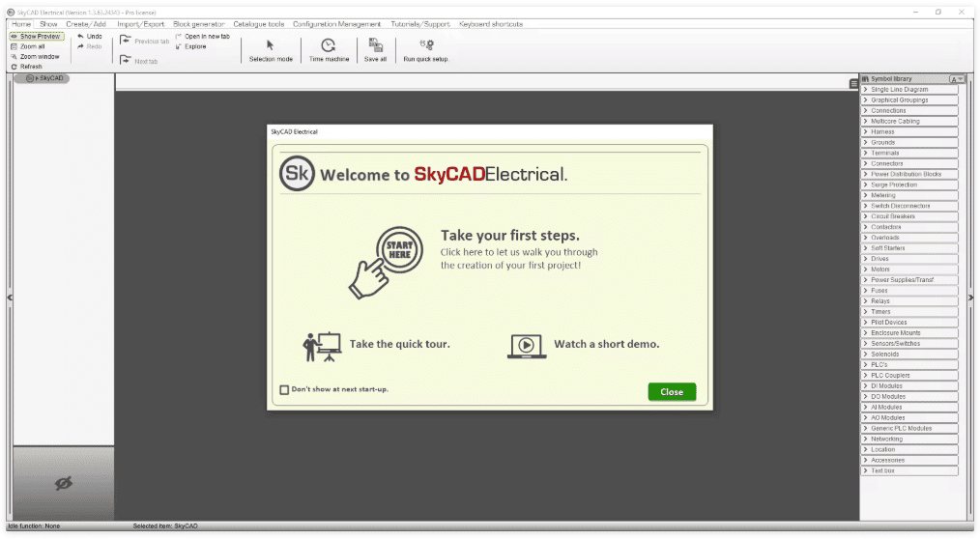980x539 pixels.
Task: Click the Undo arrow
Action: click(x=80, y=37)
